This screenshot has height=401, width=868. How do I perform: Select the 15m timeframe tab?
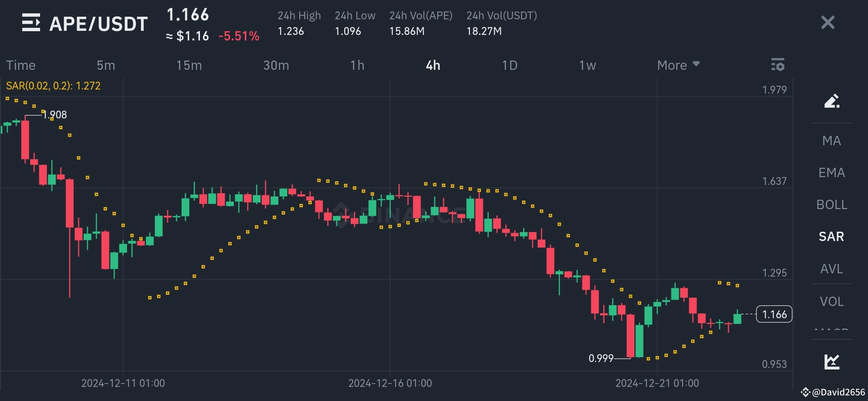pyautogui.click(x=189, y=65)
